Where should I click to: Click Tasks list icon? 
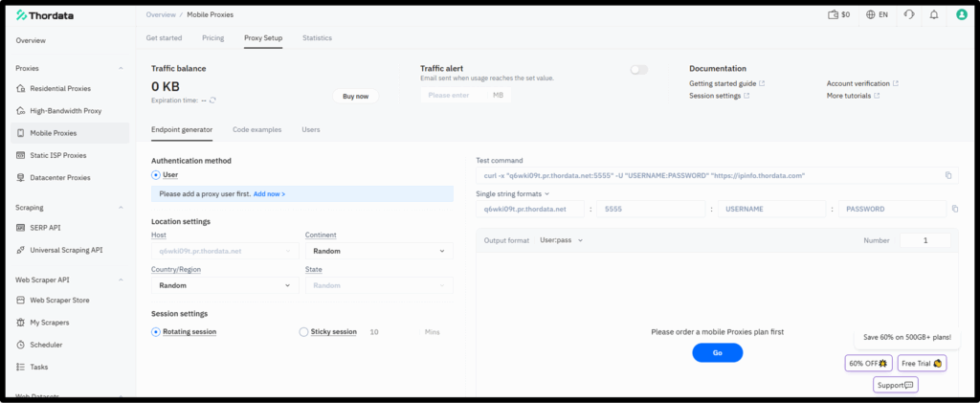[21, 367]
